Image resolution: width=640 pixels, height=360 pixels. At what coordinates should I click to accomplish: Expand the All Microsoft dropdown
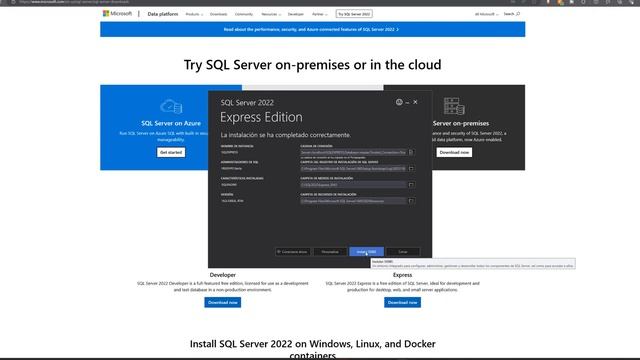tap(486, 14)
